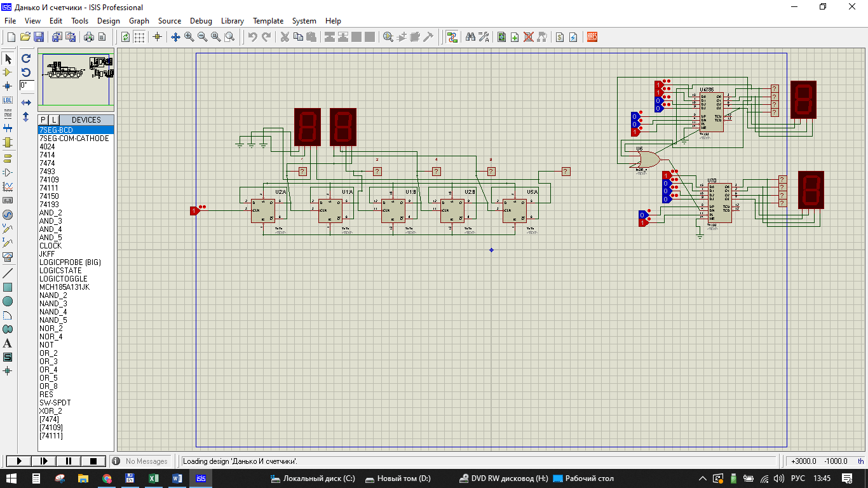Click the Zoom In magnifier icon
This screenshot has width=868, height=488.
(189, 37)
